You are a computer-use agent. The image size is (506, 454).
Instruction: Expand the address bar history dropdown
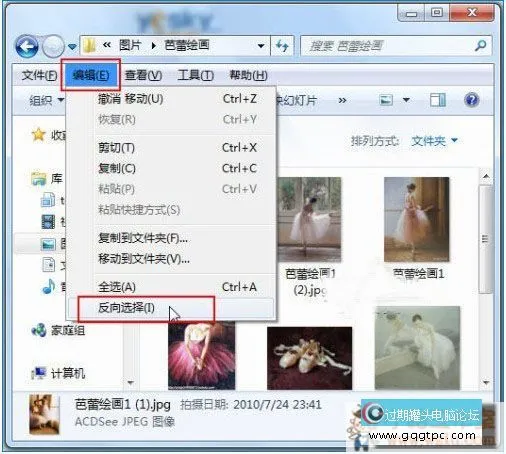[261, 46]
